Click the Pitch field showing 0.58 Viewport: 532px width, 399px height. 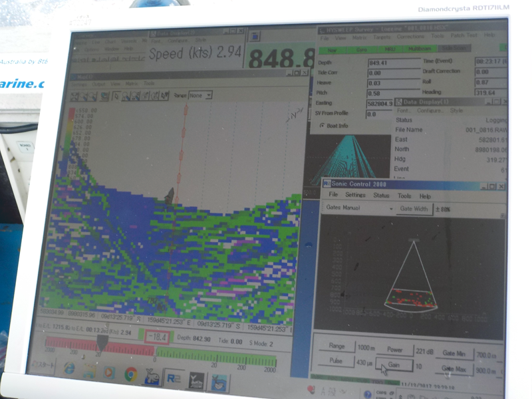(394, 93)
